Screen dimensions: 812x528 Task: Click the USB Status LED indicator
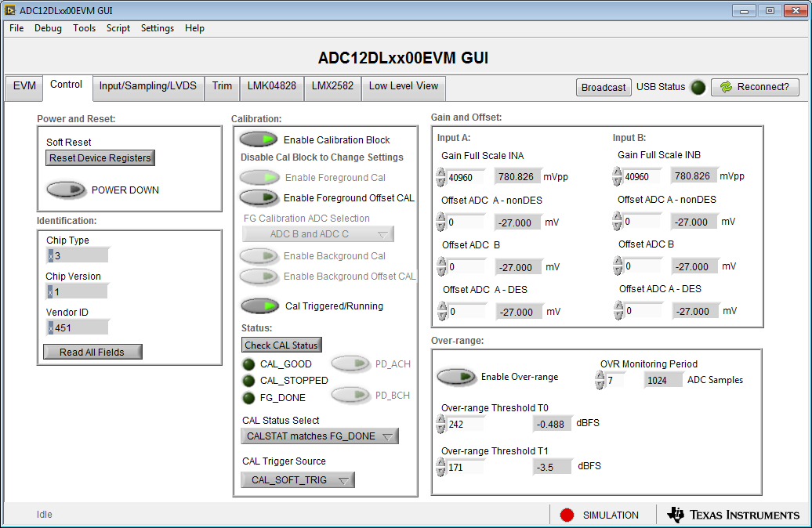click(x=698, y=87)
